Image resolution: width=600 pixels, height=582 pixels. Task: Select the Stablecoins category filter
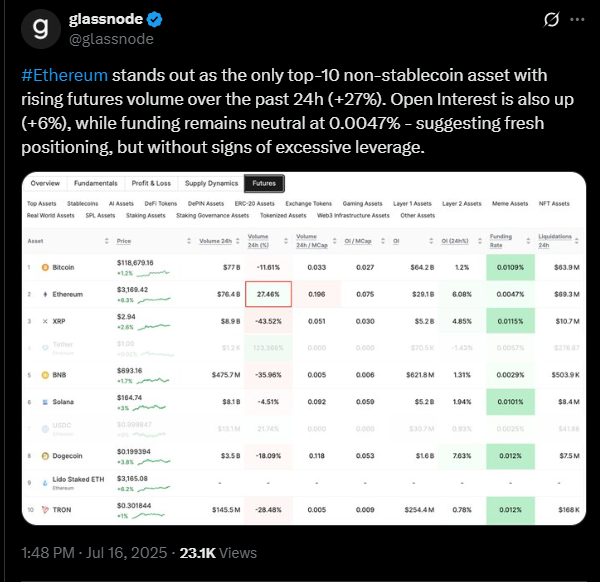[x=83, y=204]
